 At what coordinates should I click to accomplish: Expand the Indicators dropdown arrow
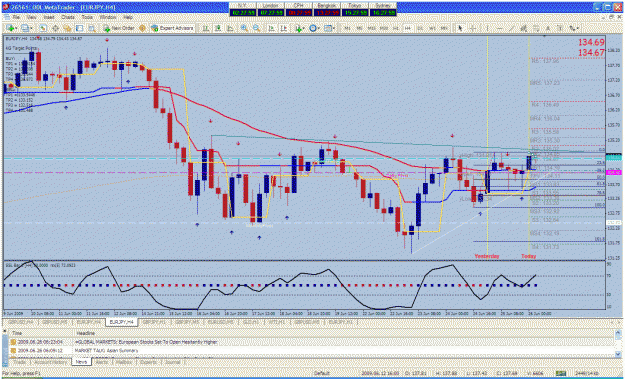[x=304, y=28]
